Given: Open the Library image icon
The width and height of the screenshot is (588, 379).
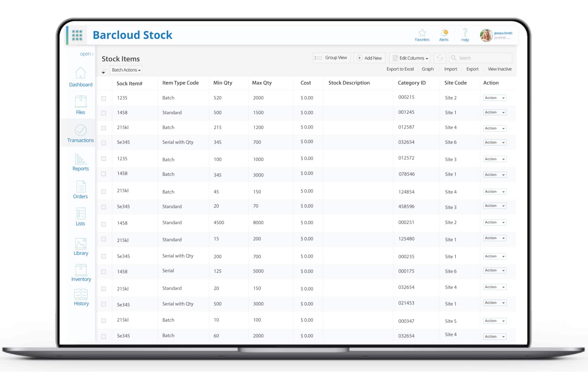Looking at the screenshot, I should point(81,244).
